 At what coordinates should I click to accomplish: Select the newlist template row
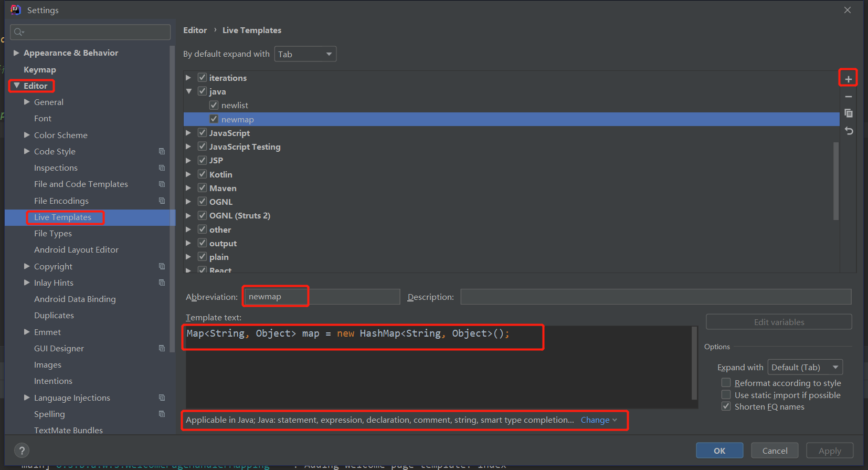pos(511,105)
